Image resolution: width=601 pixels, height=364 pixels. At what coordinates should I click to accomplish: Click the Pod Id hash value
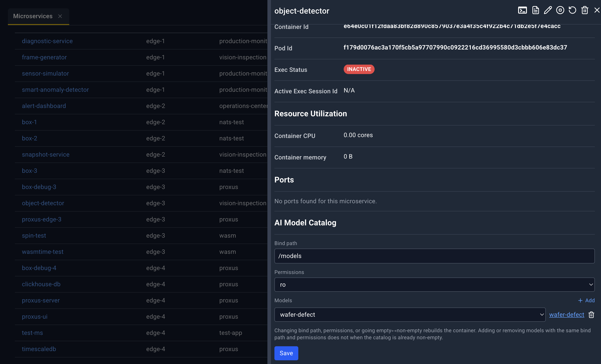[455, 47]
